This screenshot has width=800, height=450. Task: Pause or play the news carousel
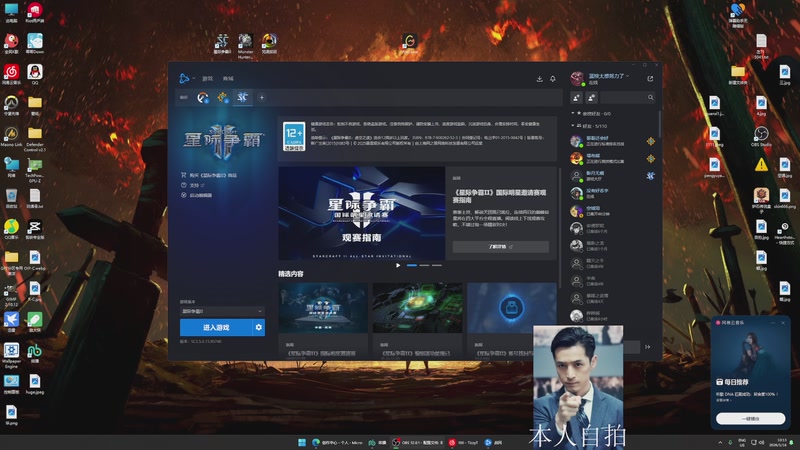click(398, 265)
